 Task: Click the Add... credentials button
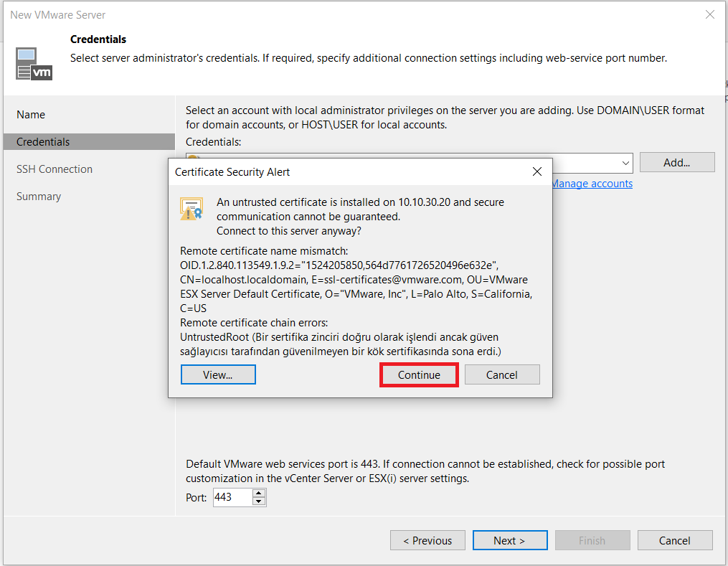click(x=676, y=163)
